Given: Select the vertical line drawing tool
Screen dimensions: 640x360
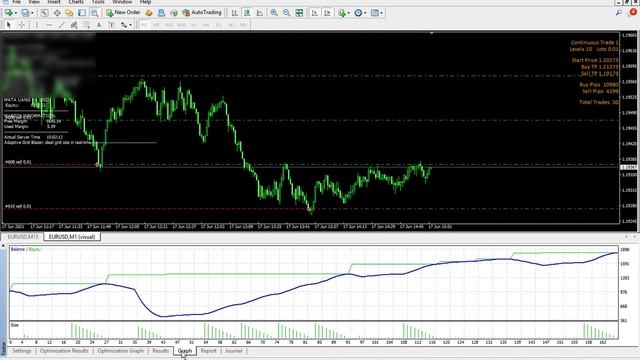Looking at the screenshot, I should coord(37,25).
